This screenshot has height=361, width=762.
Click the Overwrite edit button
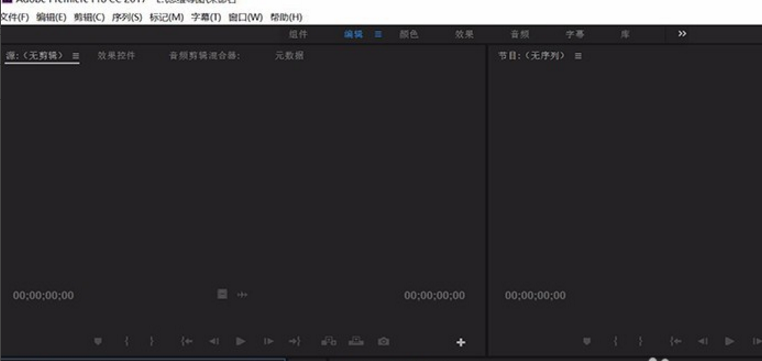[356, 341]
